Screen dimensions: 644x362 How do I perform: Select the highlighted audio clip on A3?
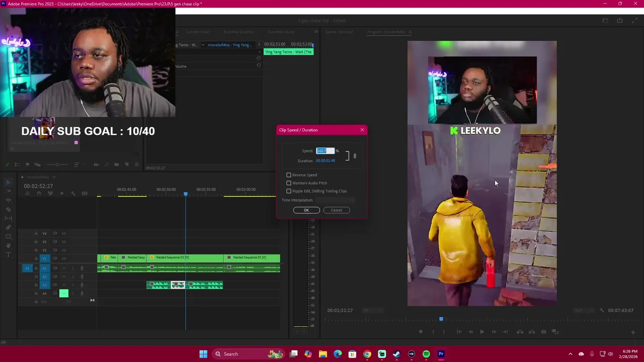[178, 285]
